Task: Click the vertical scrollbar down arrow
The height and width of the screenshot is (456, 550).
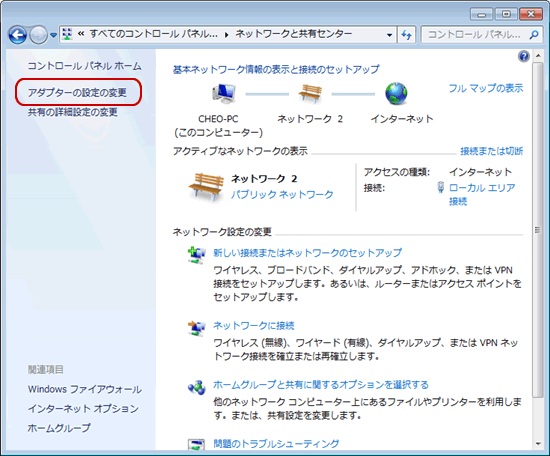Action: (538, 444)
